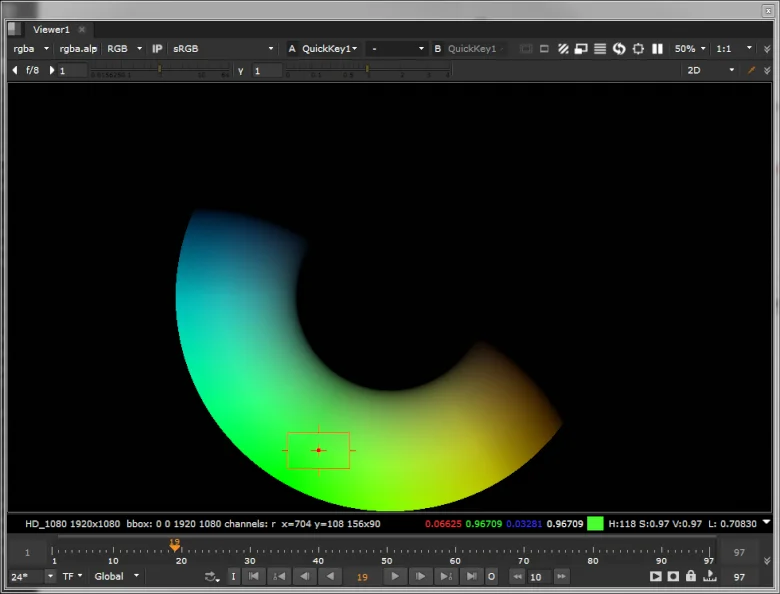Image resolution: width=780 pixels, height=594 pixels.
Task: Toggle the zebra stripes overlay icon
Action: pyautogui.click(x=563, y=49)
